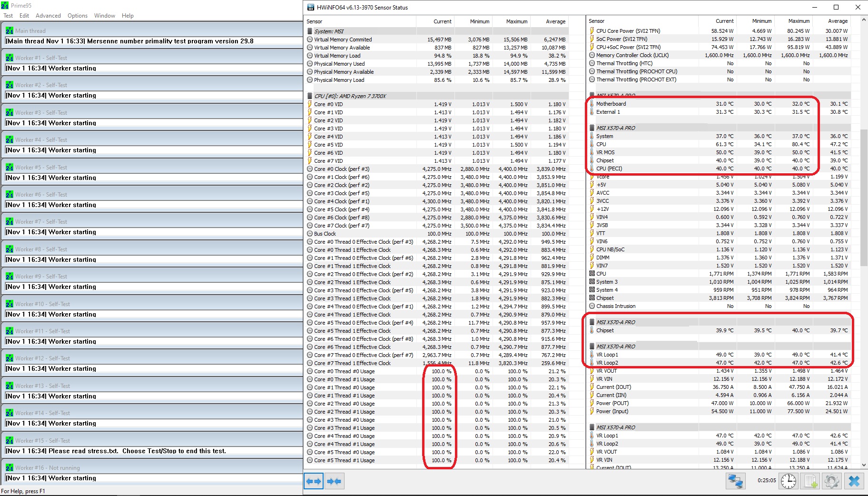This screenshot has width=868, height=496.
Task: Click the right panel Average column header
Action: 831,21
